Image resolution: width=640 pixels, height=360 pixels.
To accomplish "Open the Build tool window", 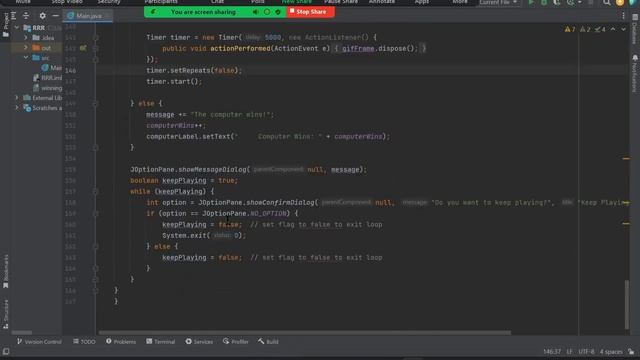I will click(268, 342).
